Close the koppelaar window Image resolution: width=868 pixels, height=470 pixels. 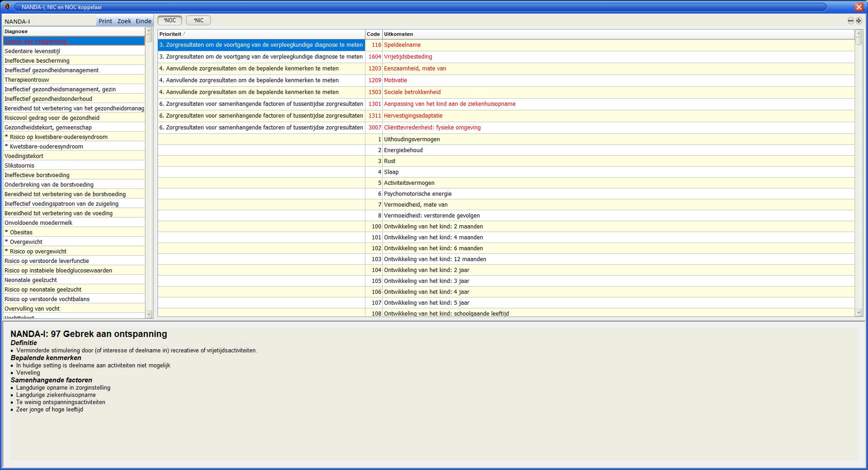pos(858,7)
